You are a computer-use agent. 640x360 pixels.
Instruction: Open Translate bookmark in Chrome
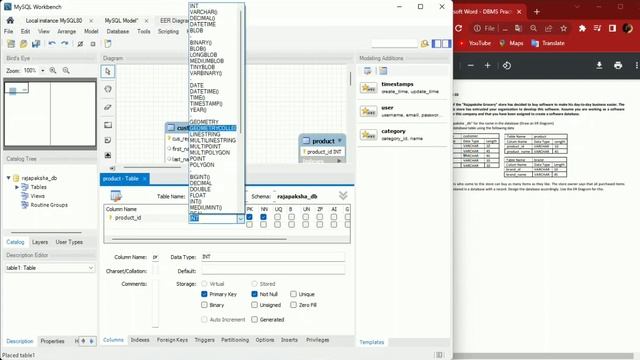coord(548,43)
